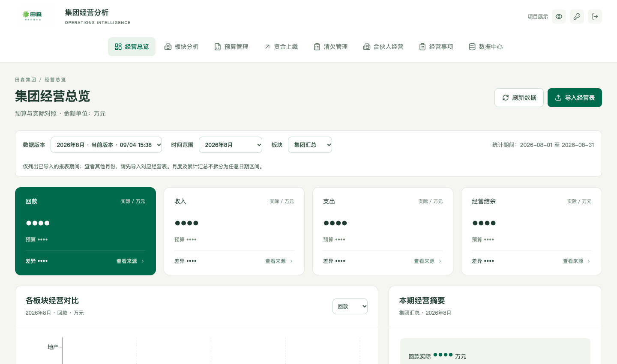Screen dimensions: 617x364
Task: Click the 田森 logo
Action: tap(32, 16)
